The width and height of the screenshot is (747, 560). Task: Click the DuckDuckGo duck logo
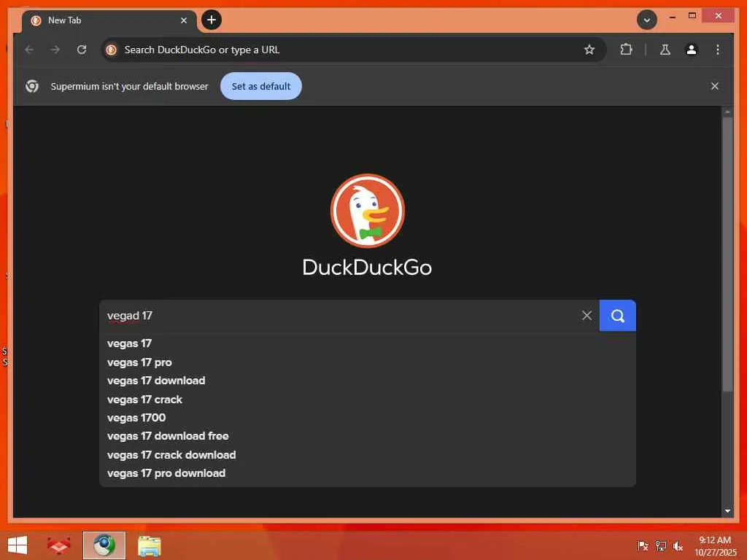(368, 211)
